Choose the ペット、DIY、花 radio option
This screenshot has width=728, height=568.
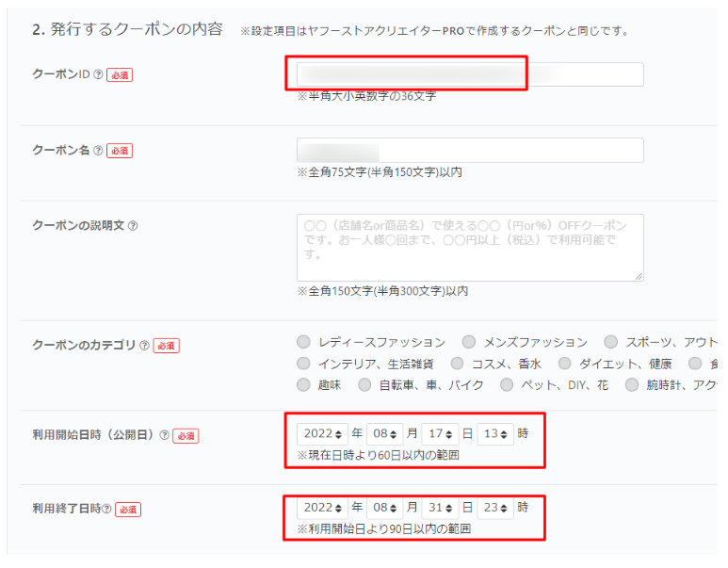pyautogui.click(x=507, y=385)
